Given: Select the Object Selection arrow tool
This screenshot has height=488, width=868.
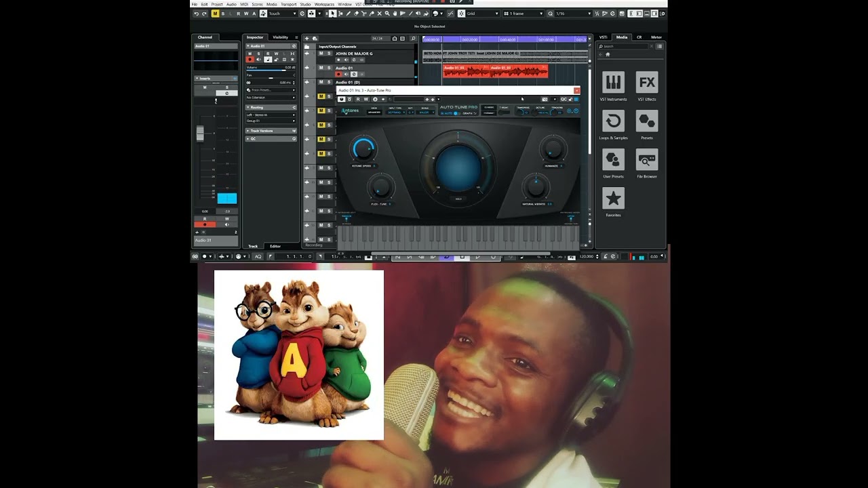Looking at the screenshot, I should point(332,14).
